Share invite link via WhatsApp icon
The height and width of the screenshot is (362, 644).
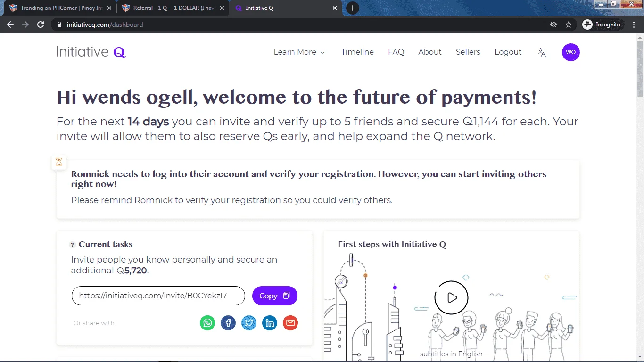207,323
